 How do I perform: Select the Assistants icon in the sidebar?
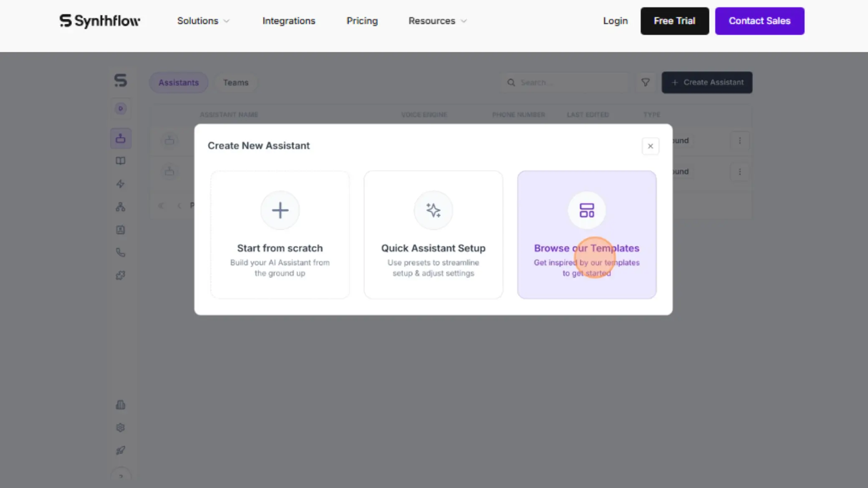click(121, 138)
